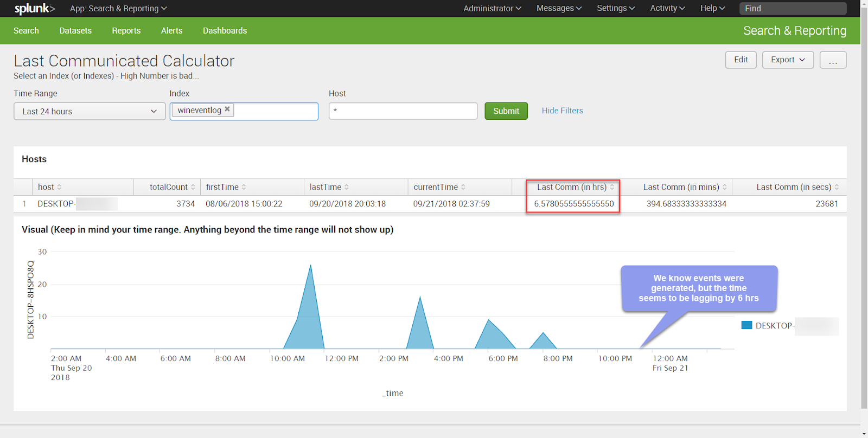Open the Administrator menu

tap(492, 9)
